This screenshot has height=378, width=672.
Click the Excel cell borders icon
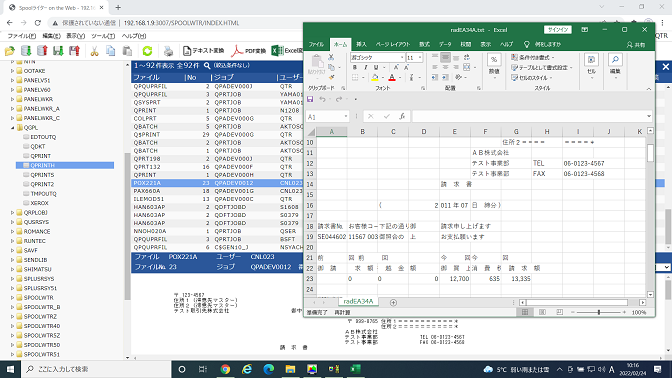point(355,78)
